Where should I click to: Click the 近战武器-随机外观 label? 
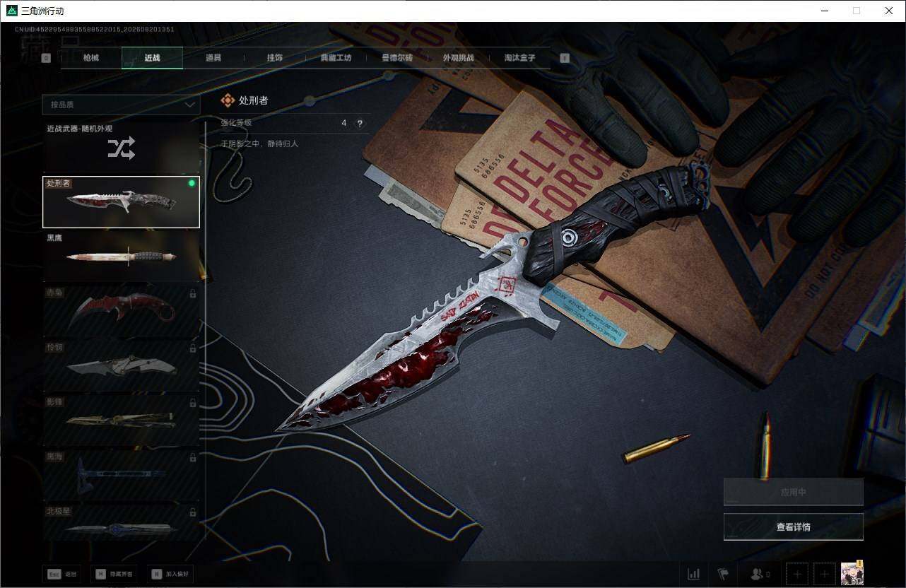click(x=80, y=129)
